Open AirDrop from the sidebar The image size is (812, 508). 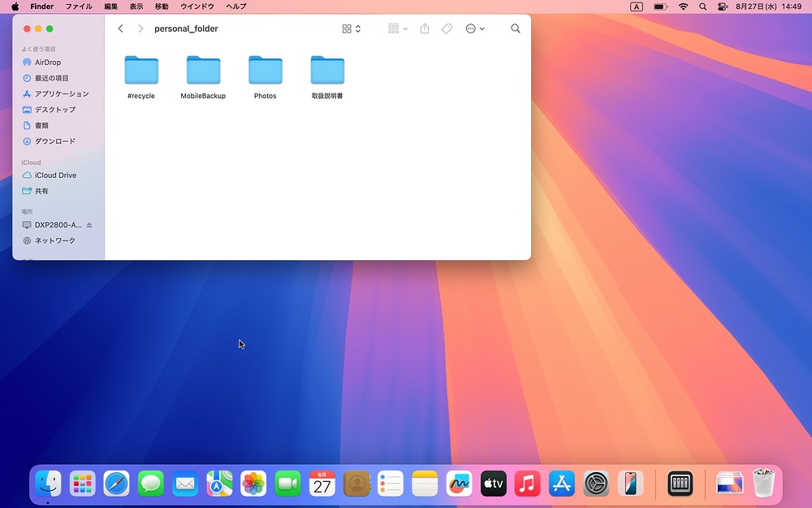[47, 63]
